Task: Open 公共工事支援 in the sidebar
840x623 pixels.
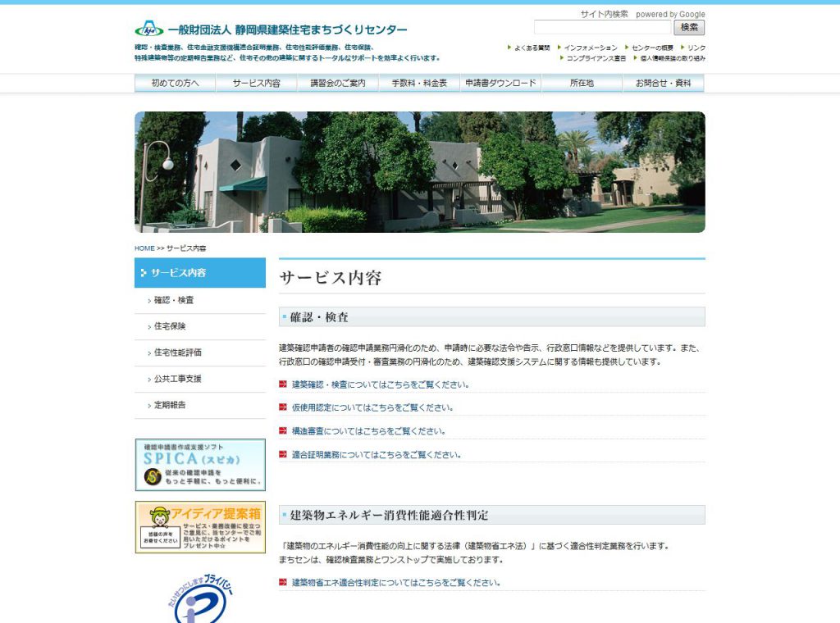Action: [x=177, y=379]
